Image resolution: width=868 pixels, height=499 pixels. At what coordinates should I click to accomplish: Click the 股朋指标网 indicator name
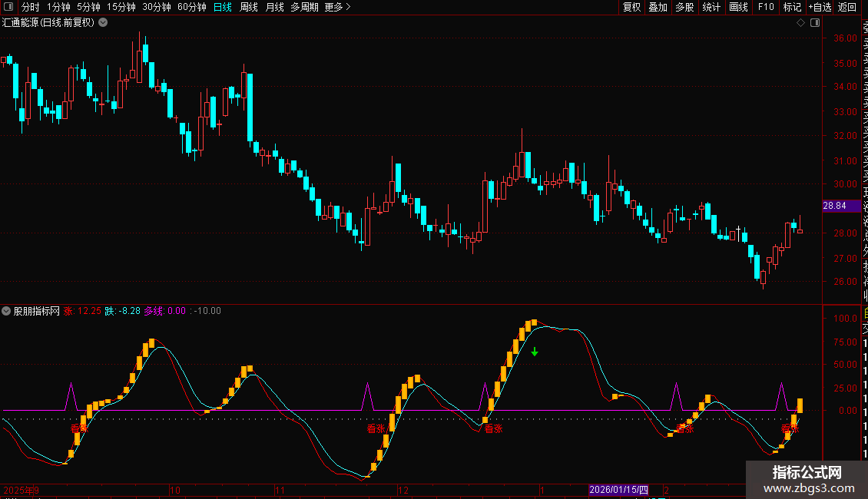[37, 311]
